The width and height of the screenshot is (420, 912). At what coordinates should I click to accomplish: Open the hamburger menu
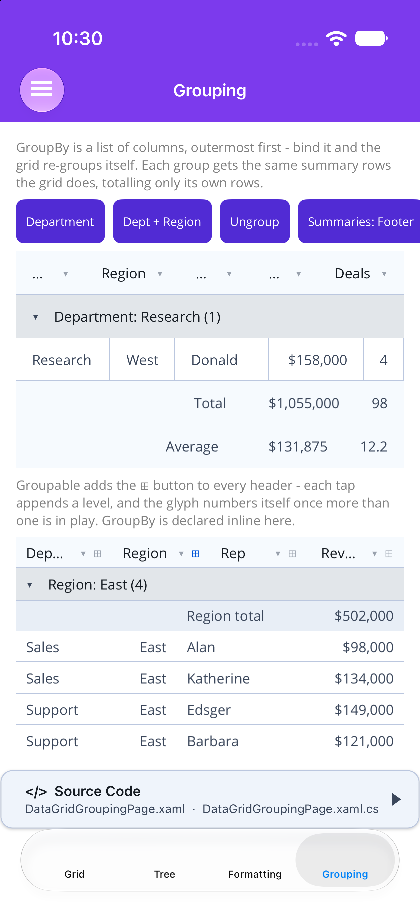pos(42,90)
